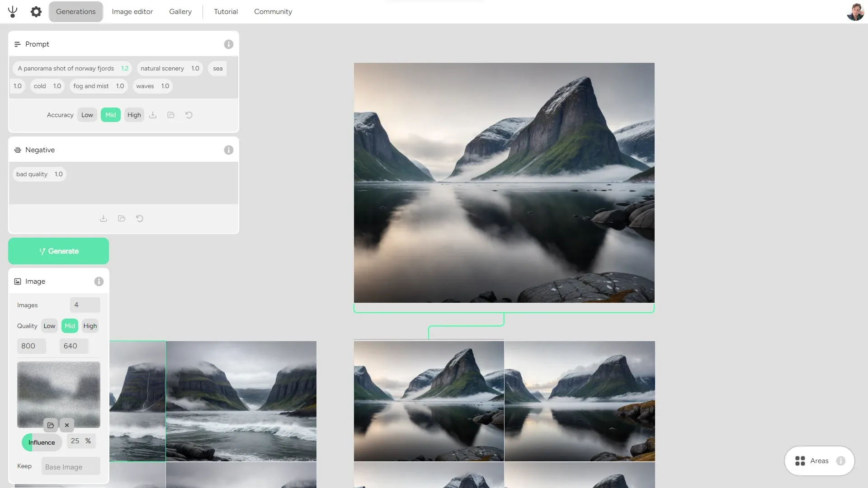Select the narrow waterfall cliff thumbnail
Image resolution: width=868 pixels, height=488 pixels.
[137, 401]
